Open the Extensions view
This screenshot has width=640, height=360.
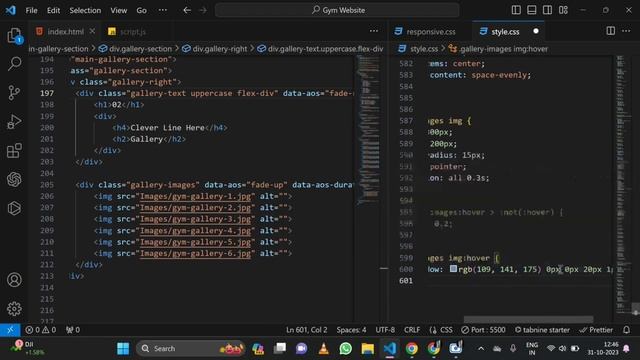pyautogui.click(x=14, y=151)
